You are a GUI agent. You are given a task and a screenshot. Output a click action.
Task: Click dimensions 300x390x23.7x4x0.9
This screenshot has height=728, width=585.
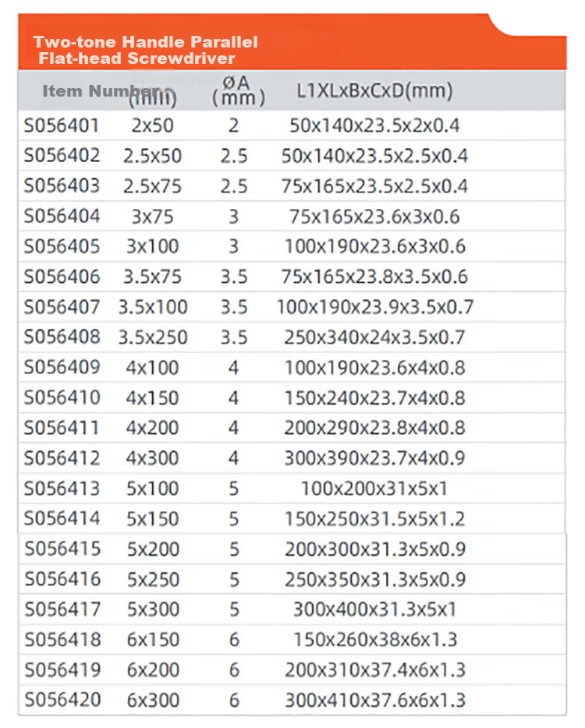pyautogui.click(x=374, y=458)
